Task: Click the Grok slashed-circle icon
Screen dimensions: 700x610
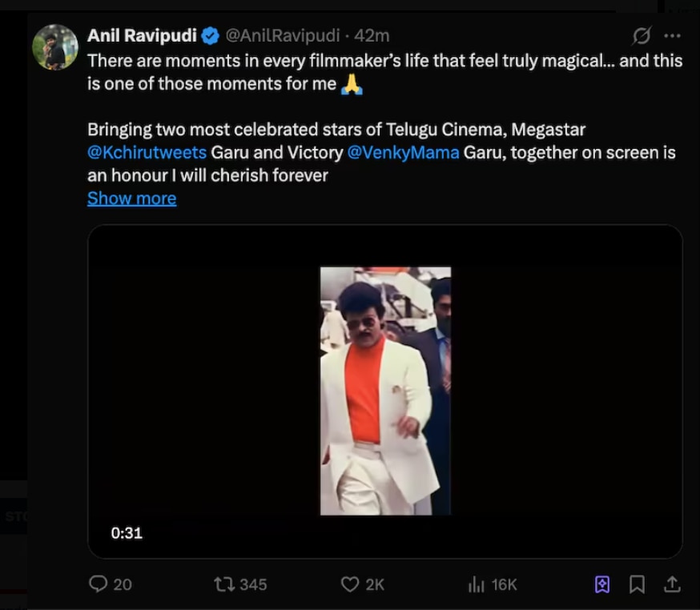Action: (641, 36)
